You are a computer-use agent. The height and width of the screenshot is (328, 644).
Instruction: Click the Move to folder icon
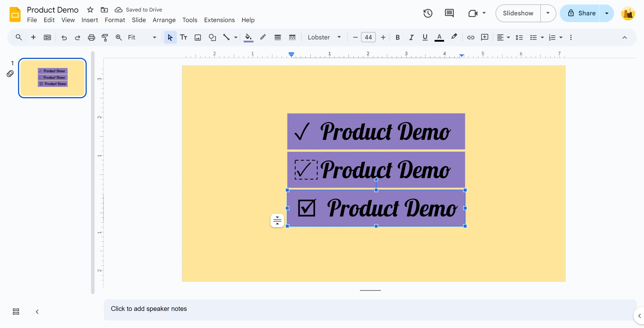click(104, 10)
